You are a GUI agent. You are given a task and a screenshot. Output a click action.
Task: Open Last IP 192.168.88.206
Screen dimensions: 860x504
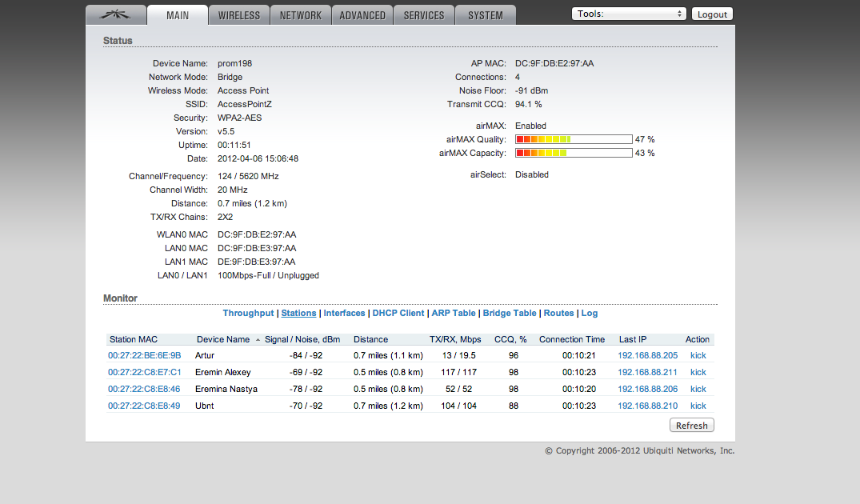[x=648, y=389]
